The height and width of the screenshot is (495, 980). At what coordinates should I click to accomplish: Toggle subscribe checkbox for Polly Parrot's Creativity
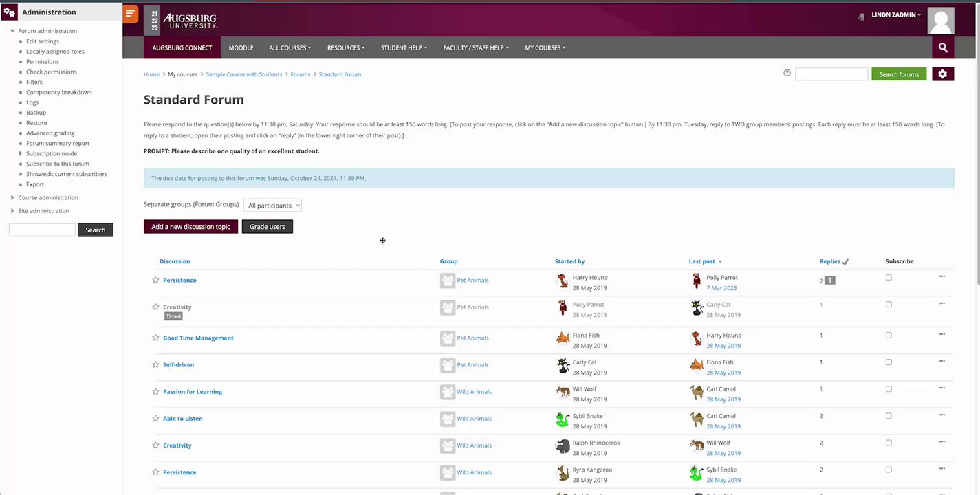(889, 304)
